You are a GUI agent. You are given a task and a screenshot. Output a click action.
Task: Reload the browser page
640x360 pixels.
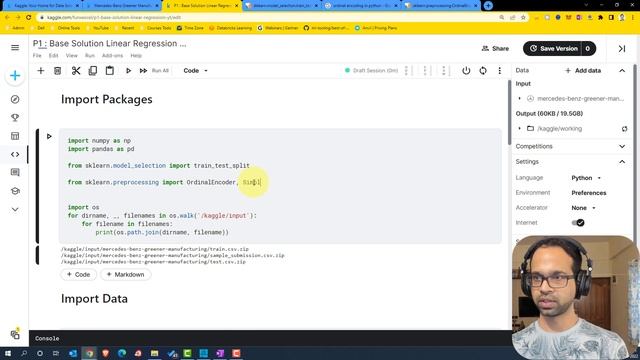coord(29,18)
